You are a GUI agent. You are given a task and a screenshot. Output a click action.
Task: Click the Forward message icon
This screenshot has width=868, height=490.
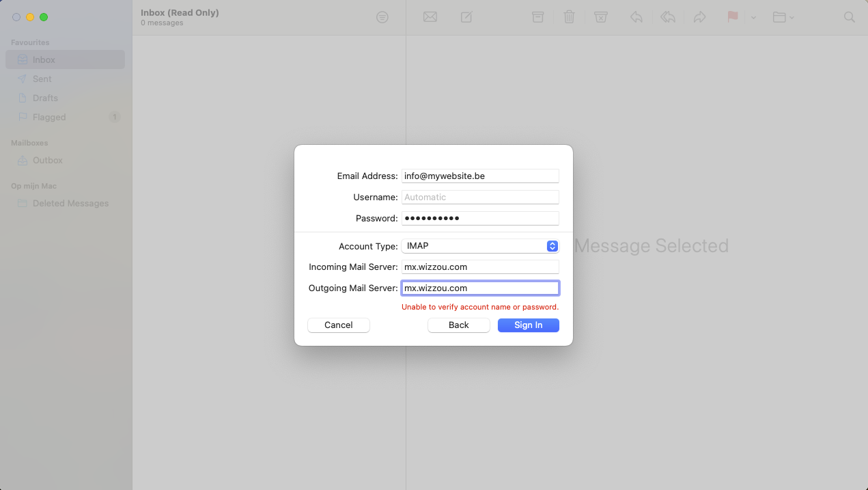click(x=699, y=17)
